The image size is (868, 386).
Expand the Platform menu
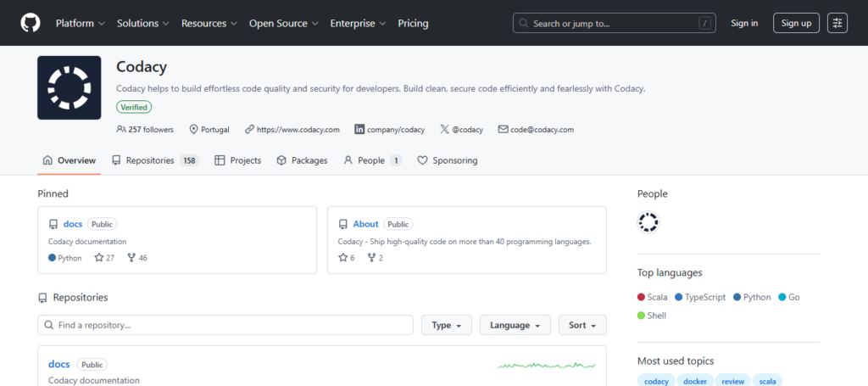coord(81,23)
